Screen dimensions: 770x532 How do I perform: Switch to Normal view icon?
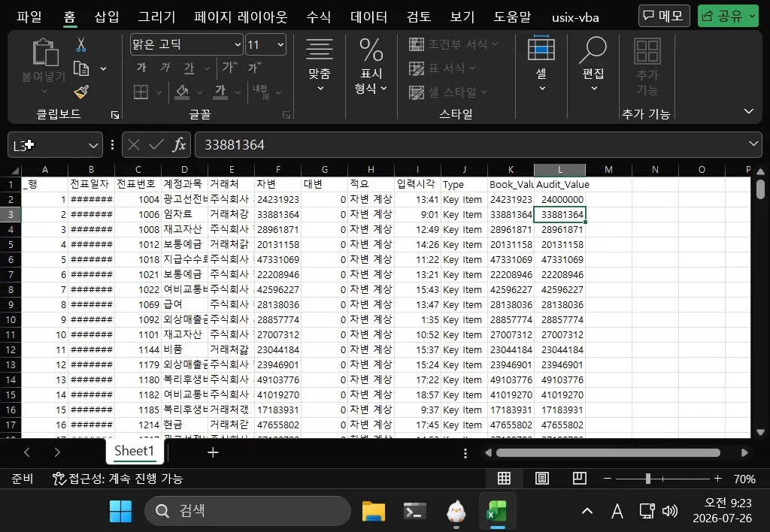click(505, 479)
